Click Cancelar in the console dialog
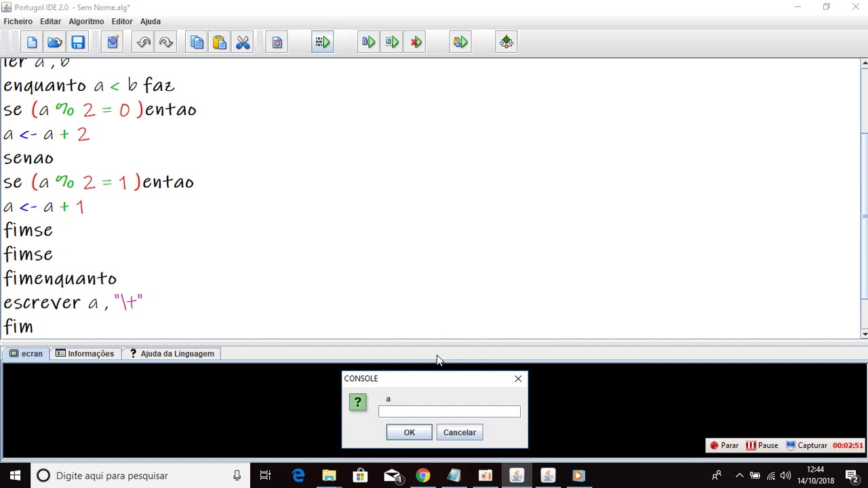868x488 pixels. pyautogui.click(x=459, y=432)
